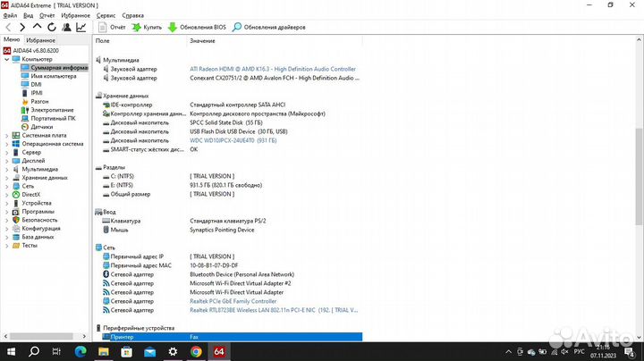Screen dimensions: 644x361
Task: Open the Справка menu
Action: [x=132, y=15]
